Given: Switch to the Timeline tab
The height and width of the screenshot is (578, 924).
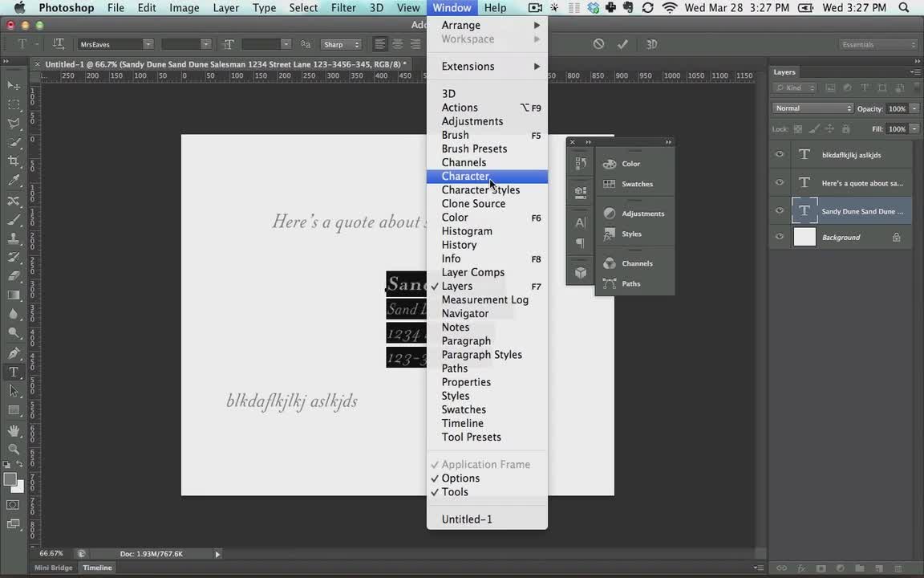Looking at the screenshot, I should 97,568.
